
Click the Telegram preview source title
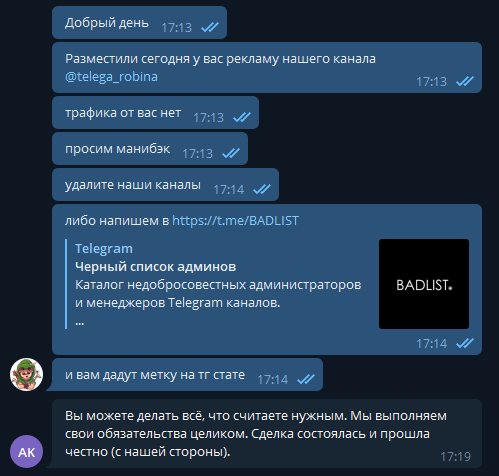pos(104,249)
